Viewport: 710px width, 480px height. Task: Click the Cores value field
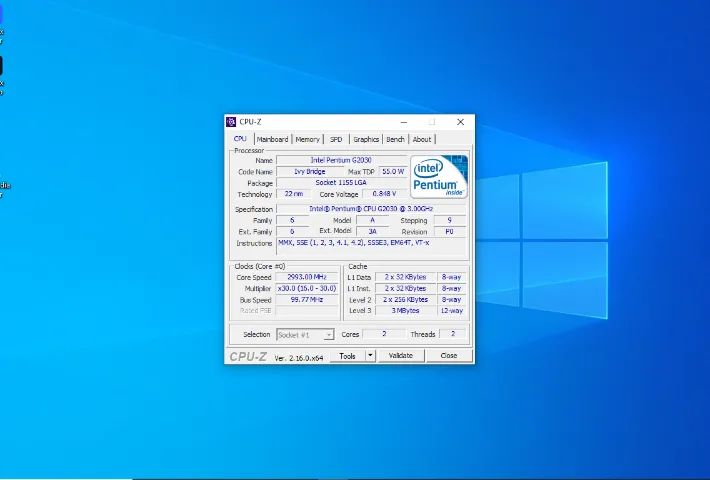point(384,334)
